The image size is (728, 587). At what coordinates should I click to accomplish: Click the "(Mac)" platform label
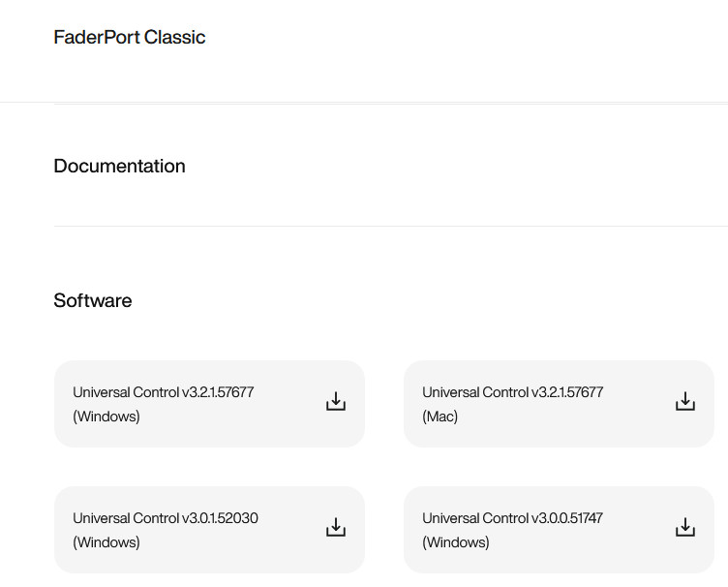tap(440, 417)
